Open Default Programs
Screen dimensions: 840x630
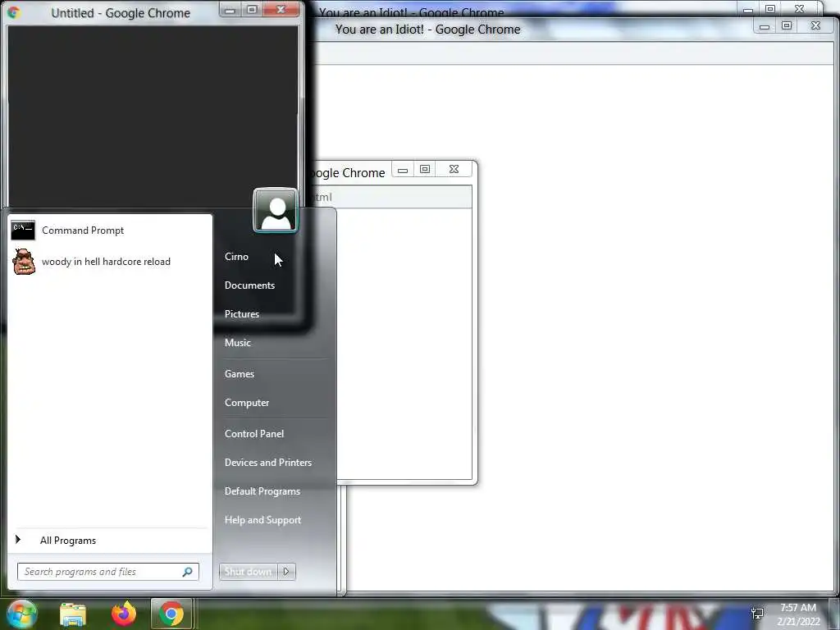pos(262,491)
